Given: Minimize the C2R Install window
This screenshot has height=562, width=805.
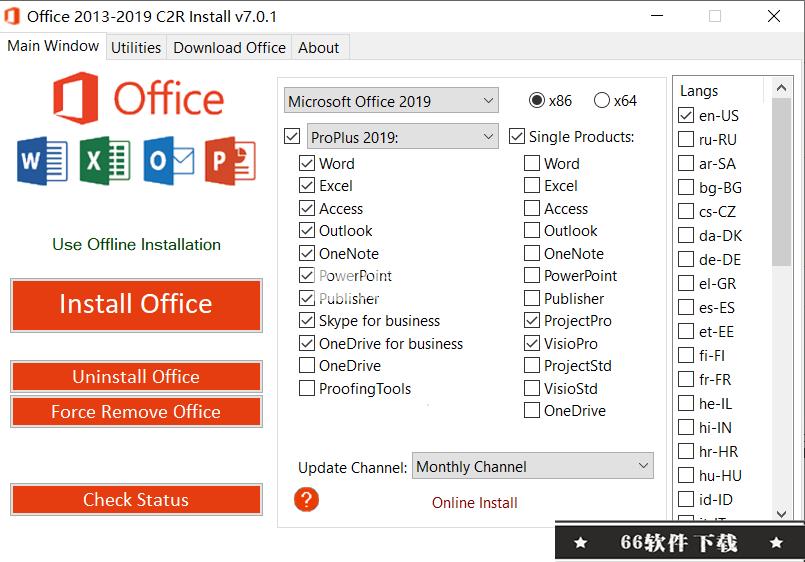Looking at the screenshot, I should pos(657,16).
